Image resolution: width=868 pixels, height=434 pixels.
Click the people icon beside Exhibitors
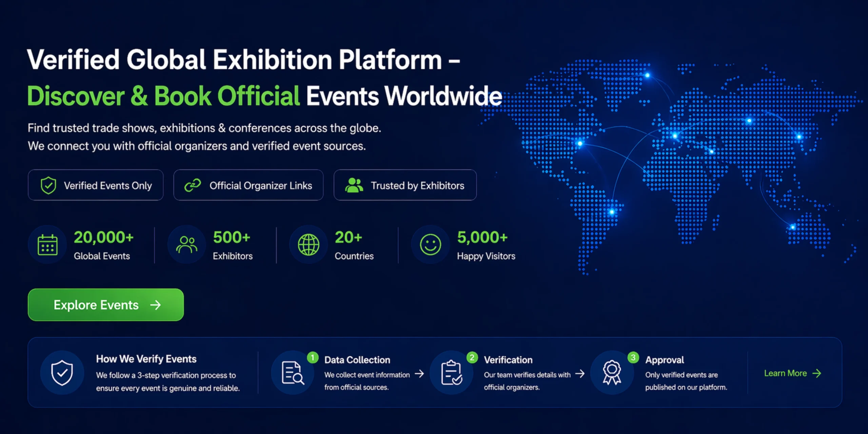186,245
